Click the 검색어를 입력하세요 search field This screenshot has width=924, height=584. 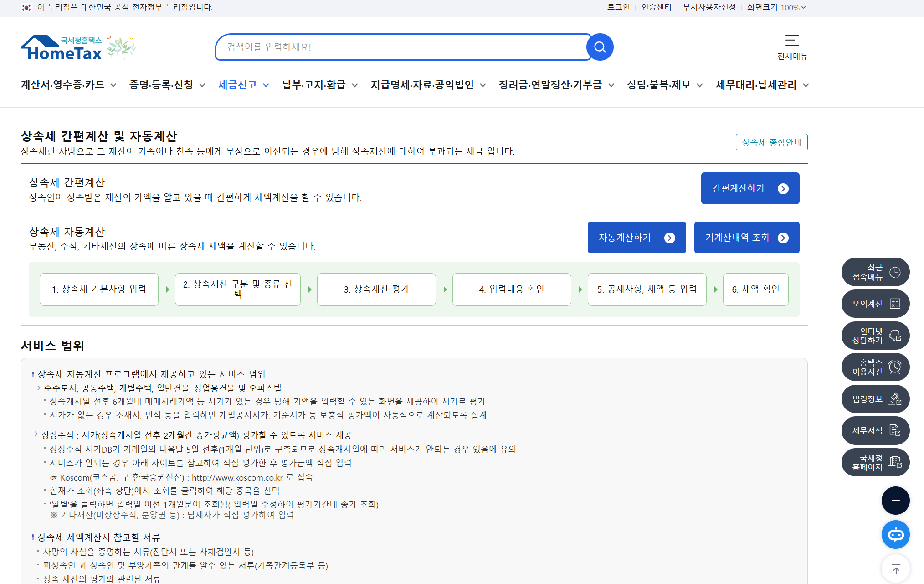(x=401, y=47)
